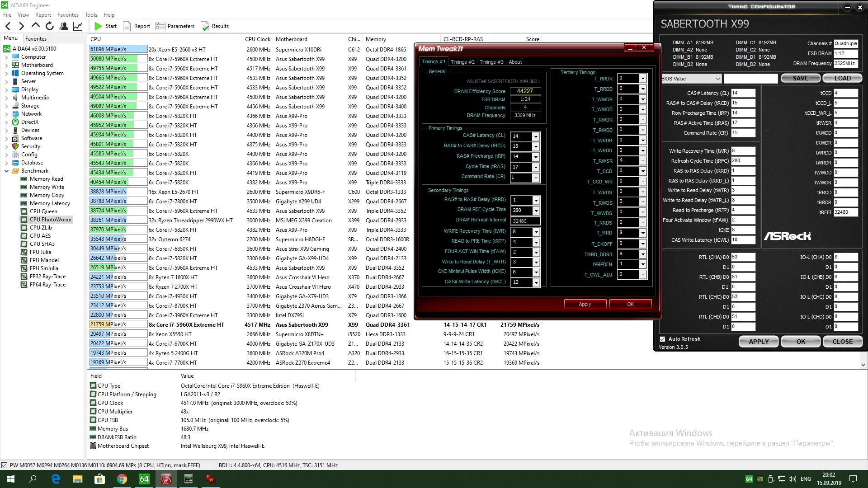The image size is (868, 488).
Task: Click the LOAD button in Timing Configurator
Action: click(x=842, y=78)
